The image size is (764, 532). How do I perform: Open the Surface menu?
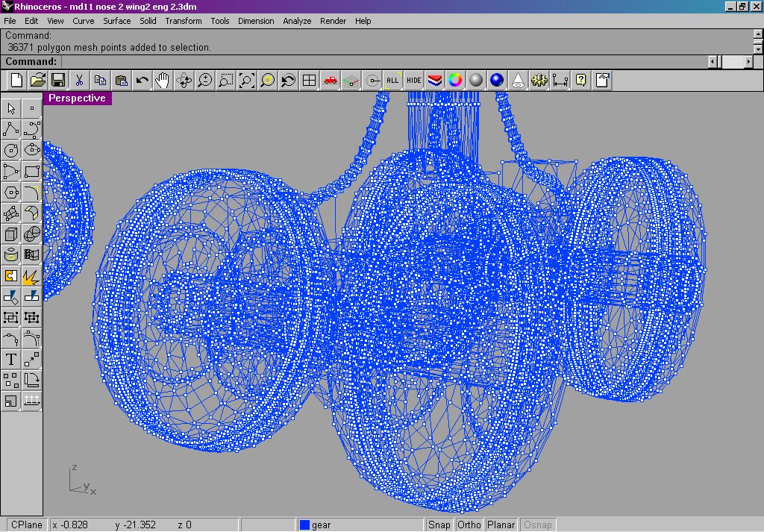(x=117, y=21)
